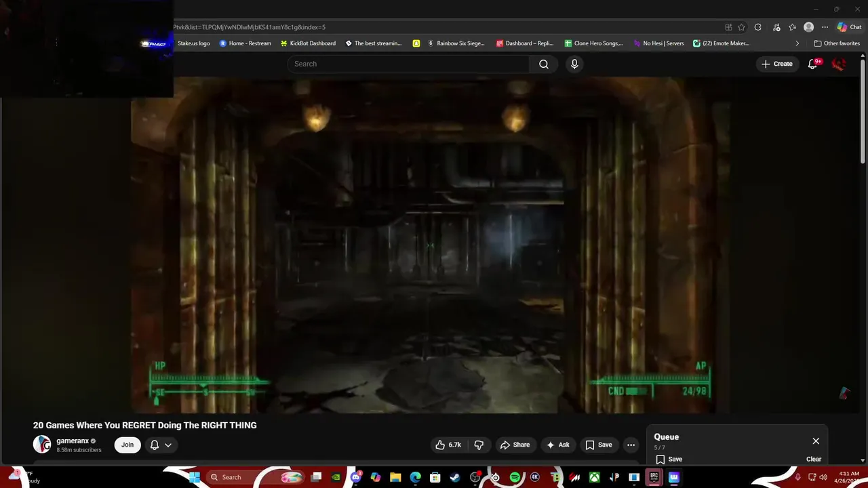Toggle gameranx notification bell
The height and width of the screenshot is (488, 868).
click(x=155, y=445)
